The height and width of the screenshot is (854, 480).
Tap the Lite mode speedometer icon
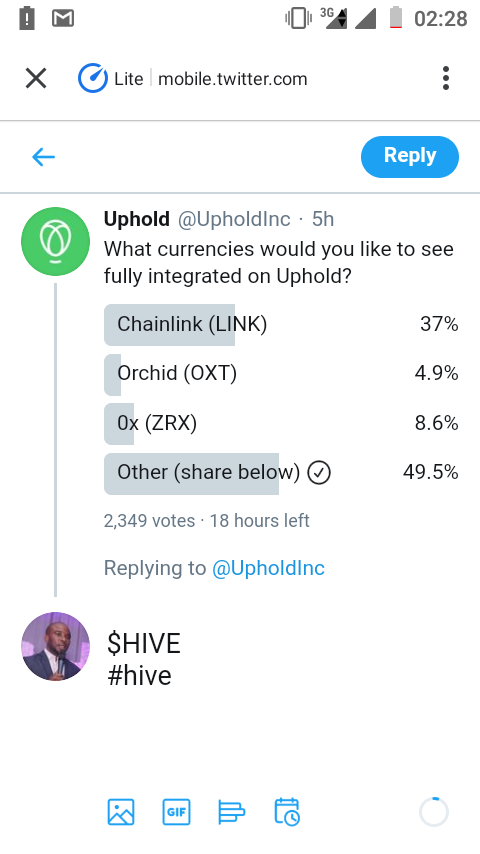click(93, 78)
